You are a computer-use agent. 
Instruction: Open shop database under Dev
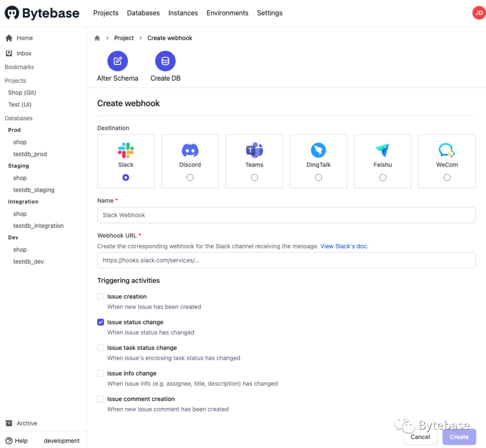tap(20, 249)
